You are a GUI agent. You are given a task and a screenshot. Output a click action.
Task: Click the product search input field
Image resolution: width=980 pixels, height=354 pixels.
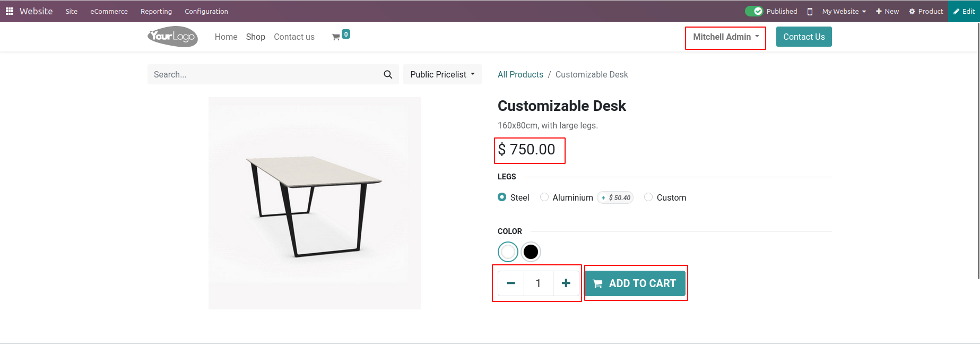click(265, 75)
